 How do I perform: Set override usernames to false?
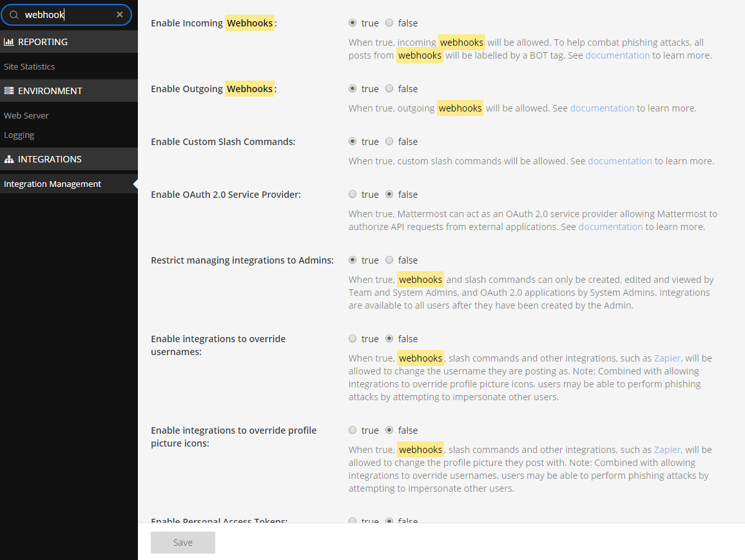point(389,338)
